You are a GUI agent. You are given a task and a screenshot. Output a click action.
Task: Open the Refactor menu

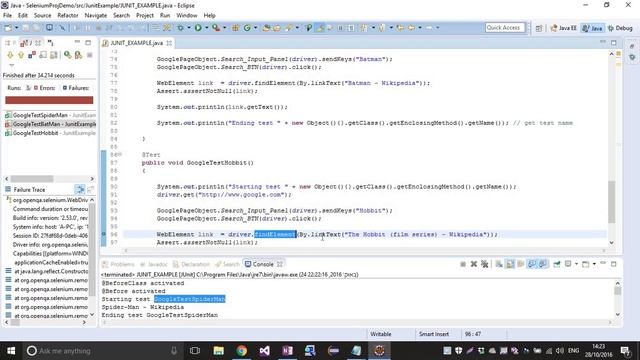68,16
